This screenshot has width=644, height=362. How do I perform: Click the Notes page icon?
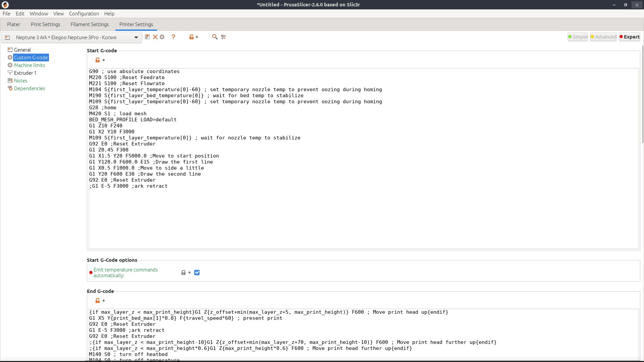coord(10,80)
